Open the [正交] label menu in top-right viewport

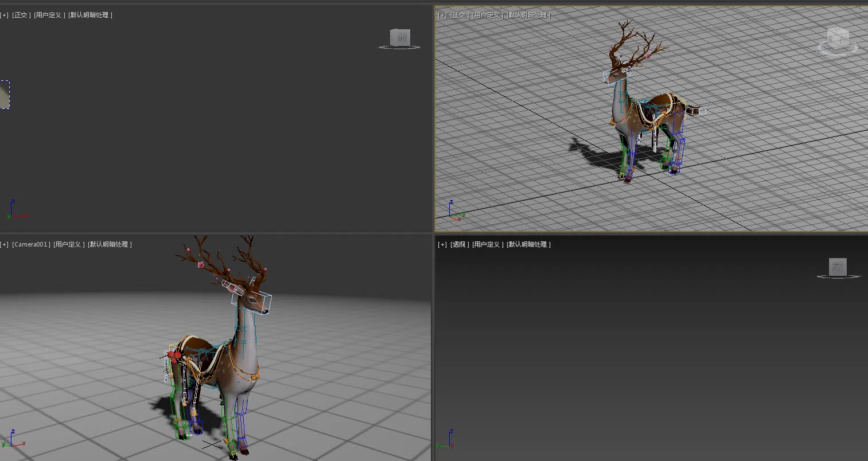[459, 15]
